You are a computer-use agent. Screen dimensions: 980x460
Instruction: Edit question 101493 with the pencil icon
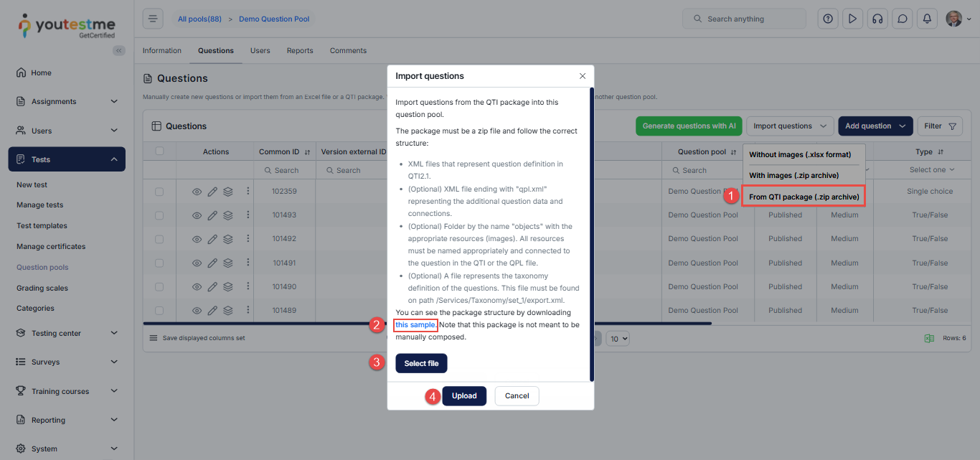coord(212,215)
